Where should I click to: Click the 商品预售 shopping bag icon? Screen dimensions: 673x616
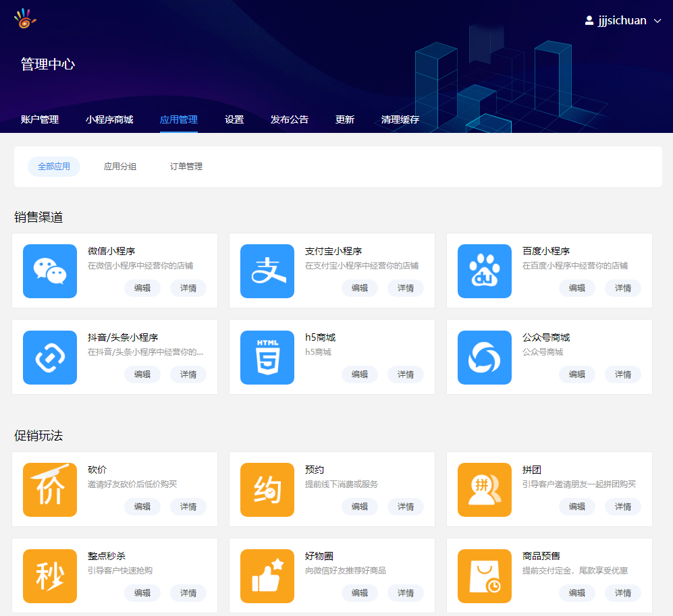[x=485, y=576]
